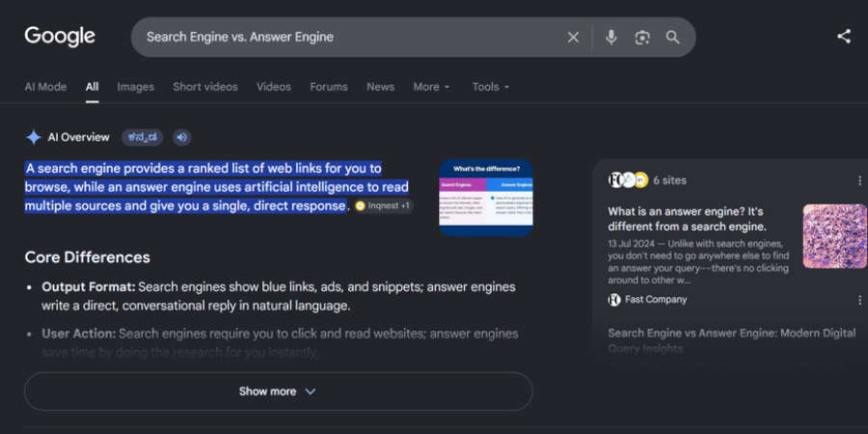Click the '13 Jul 2024' article snippet
The width and height of the screenshot is (868, 434).
coord(698,261)
